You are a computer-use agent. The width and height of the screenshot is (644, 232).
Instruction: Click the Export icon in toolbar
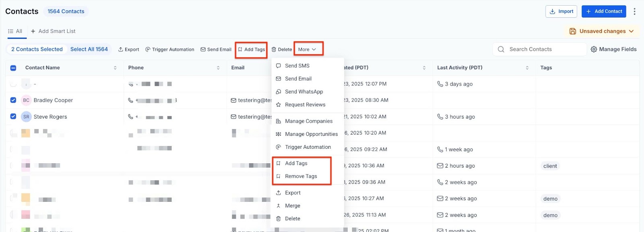click(x=121, y=49)
